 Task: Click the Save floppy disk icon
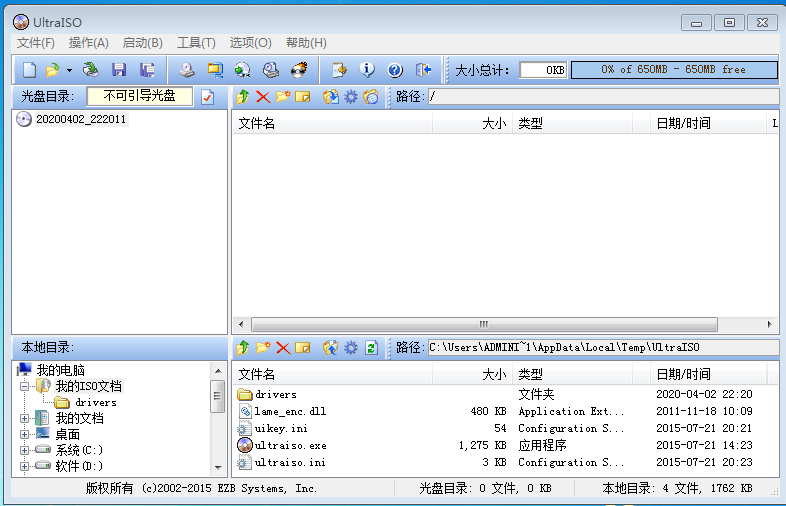[119, 70]
